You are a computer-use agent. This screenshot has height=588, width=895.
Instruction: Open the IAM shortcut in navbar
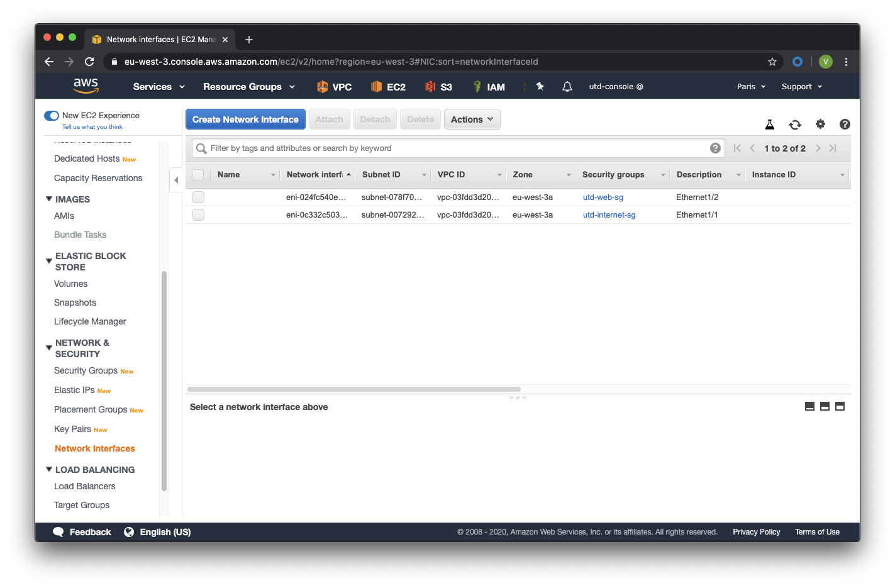click(x=489, y=87)
